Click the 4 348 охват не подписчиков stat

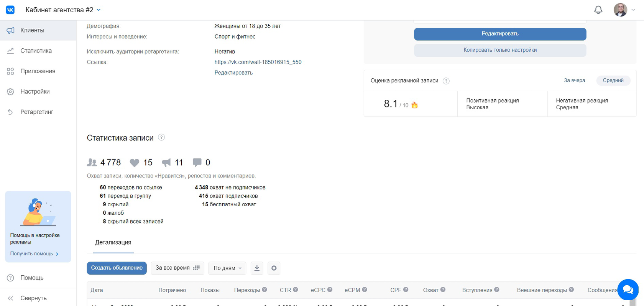coord(230,188)
